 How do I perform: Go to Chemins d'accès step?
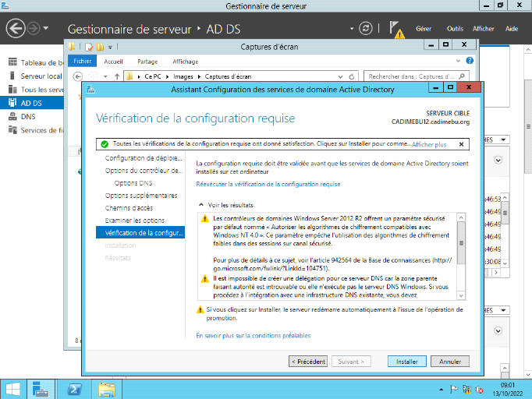click(129, 208)
